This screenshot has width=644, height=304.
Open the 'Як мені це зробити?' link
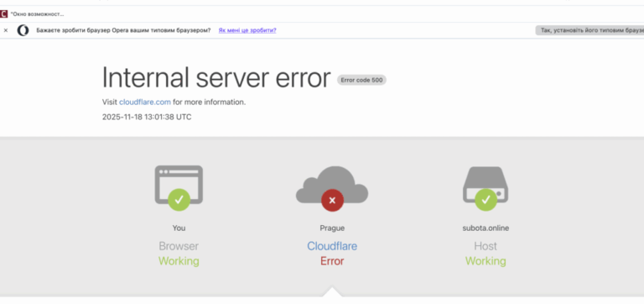(x=247, y=30)
